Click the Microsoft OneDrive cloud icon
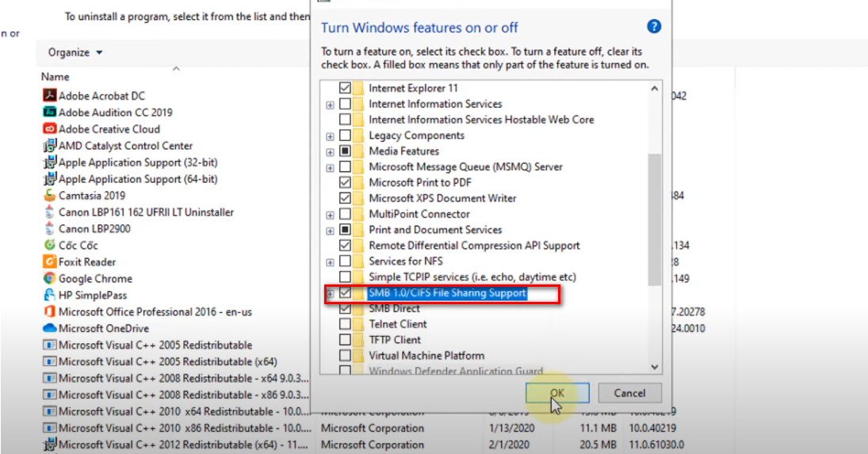 [50, 328]
